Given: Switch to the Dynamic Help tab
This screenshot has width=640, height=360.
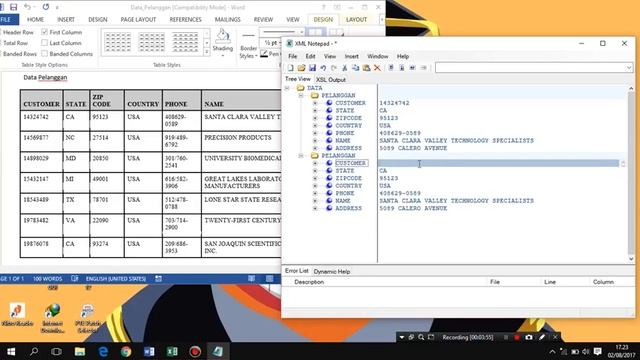Looking at the screenshot, I should click(332, 271).
